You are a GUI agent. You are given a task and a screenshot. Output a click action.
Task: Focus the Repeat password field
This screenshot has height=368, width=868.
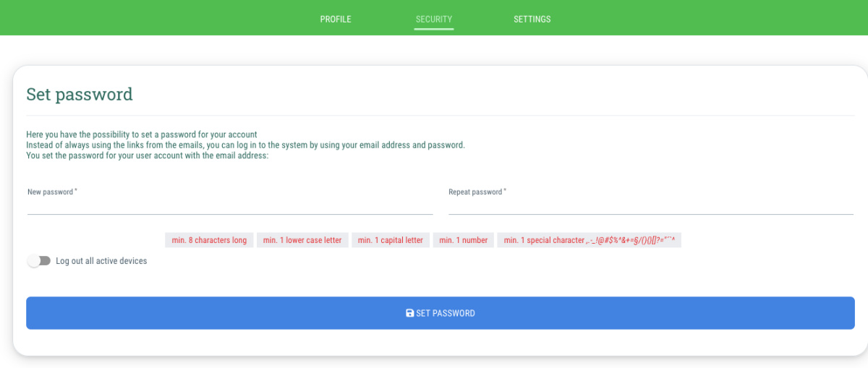[651, 205]
